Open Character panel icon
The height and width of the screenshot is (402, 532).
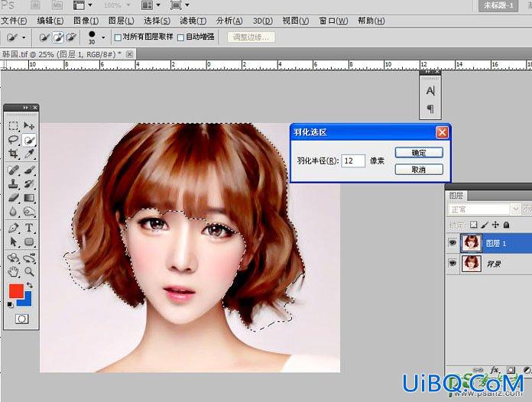(430, 91)
